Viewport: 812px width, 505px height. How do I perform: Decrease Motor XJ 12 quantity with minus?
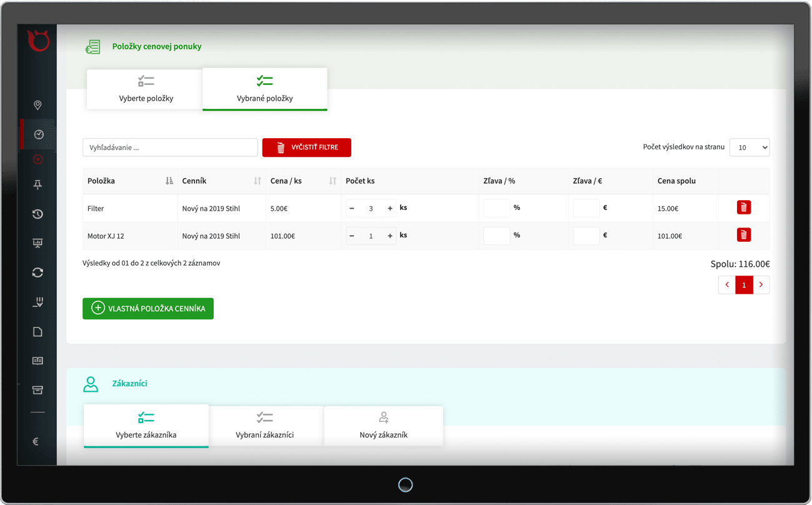[352, 236]
